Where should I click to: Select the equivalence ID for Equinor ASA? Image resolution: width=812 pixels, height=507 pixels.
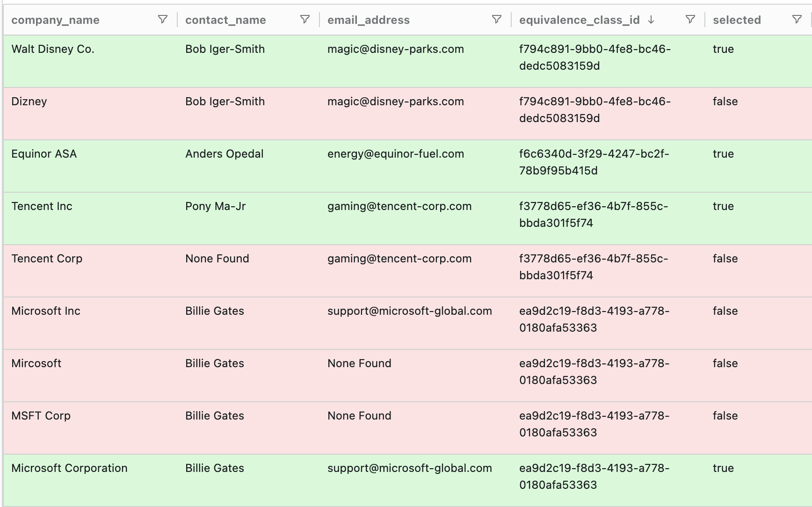click(x=595, y=162)
